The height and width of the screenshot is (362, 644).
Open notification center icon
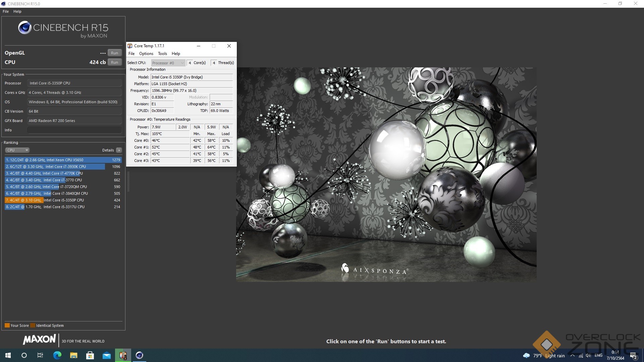[633, 356]
